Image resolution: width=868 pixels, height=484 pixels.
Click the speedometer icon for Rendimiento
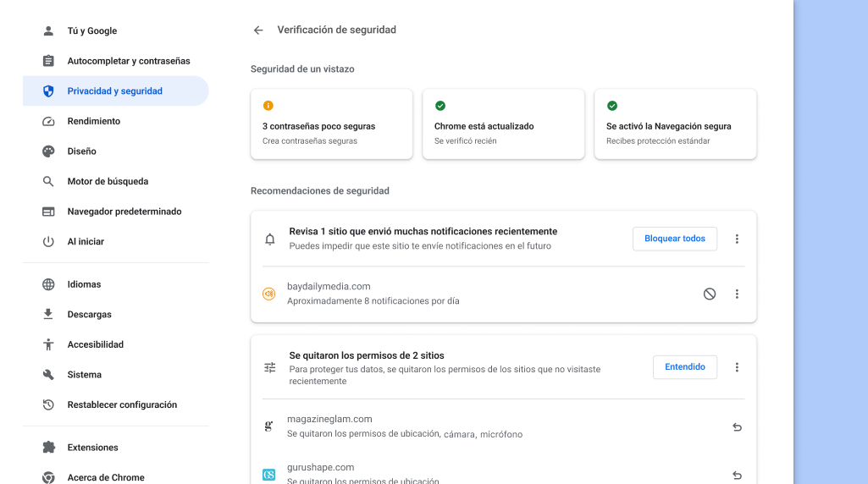click(49, 121)
